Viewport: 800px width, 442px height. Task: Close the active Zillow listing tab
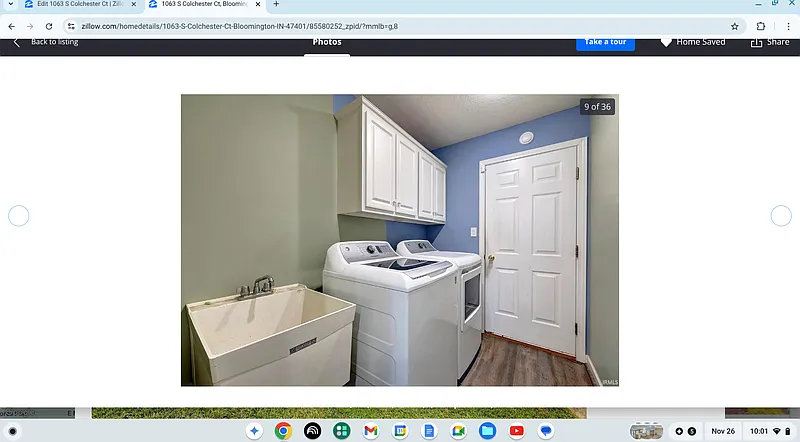point(258,4)
